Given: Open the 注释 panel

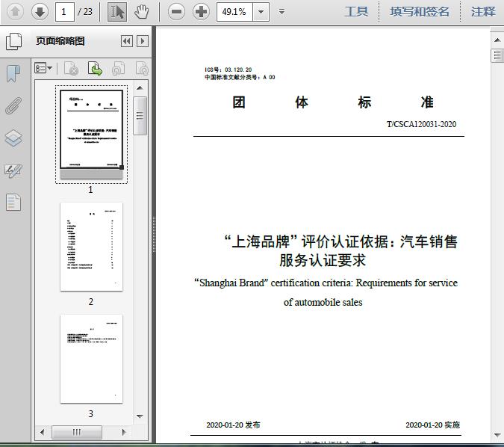Looking at the screenshot, I should 483,12.
